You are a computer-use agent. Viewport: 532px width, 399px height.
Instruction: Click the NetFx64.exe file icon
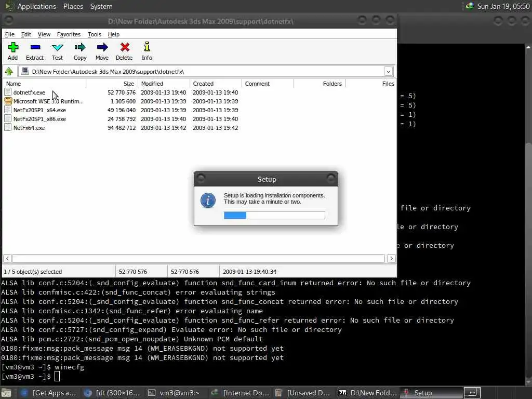(x=8, y=128)
